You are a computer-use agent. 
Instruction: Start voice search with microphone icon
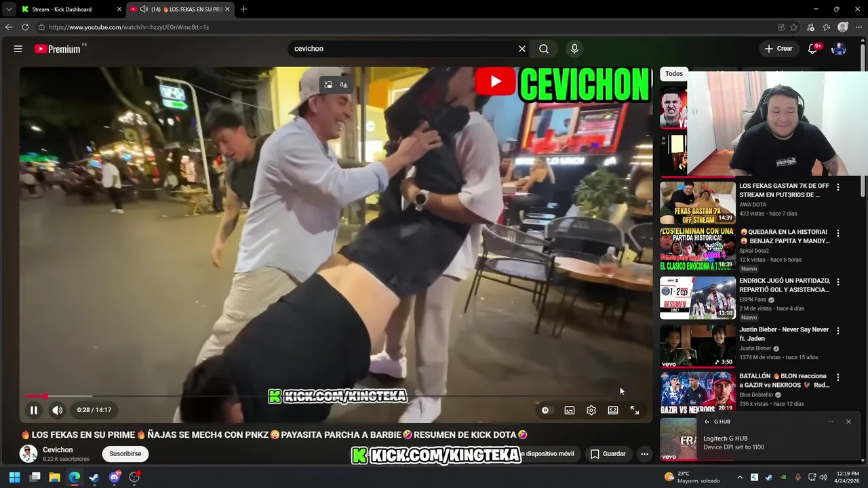pyautogui.click(x=574, y=49)
